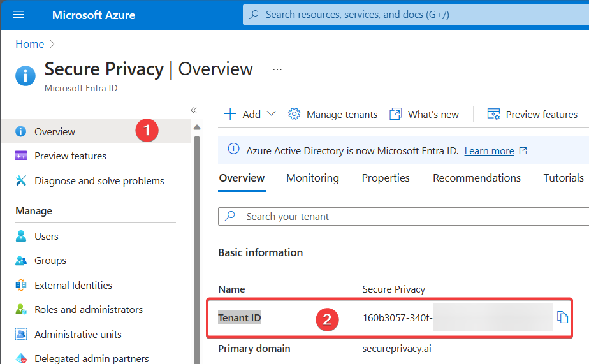Click the Delegated admin partners icon
This screenshot has width=589, height=364.
(x=21, y=358)
